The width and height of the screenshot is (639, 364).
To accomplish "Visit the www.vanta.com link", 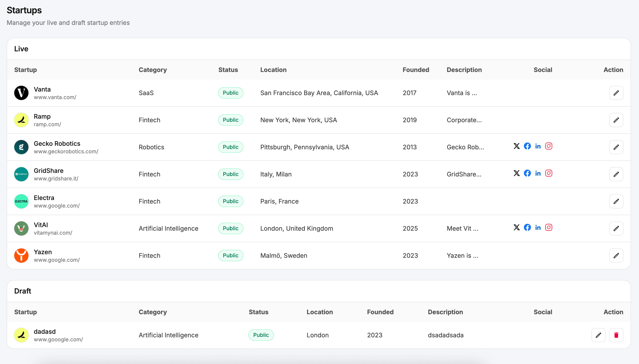I will pos(55,97).
